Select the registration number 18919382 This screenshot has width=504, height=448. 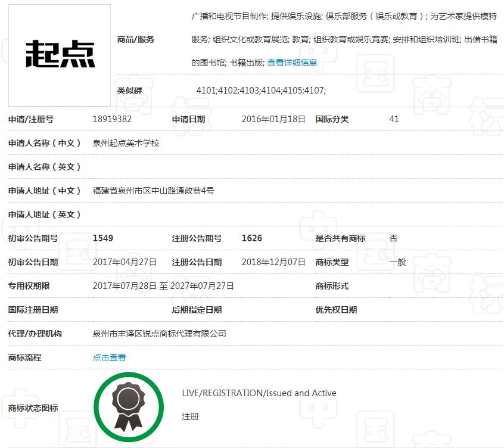tap(112, 119)
